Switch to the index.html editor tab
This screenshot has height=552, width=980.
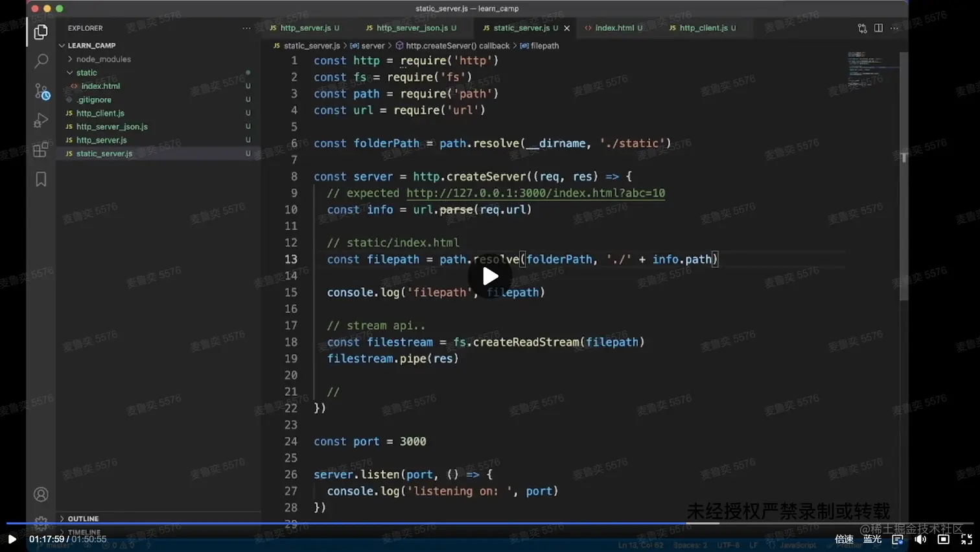click(614, 29)
